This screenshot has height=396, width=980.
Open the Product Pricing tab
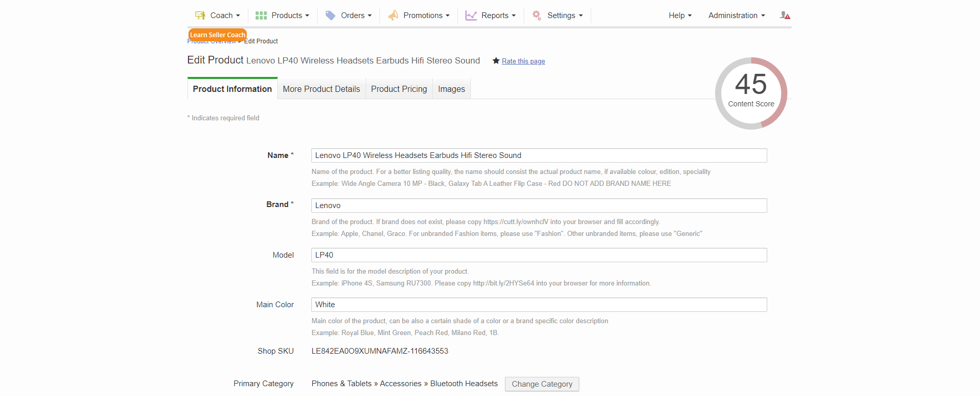[x=399, y=89]
